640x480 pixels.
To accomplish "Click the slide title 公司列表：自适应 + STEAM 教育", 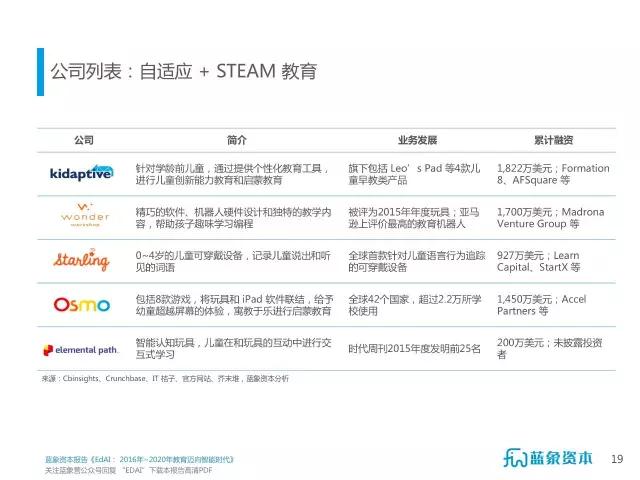I will (x=184, y=71).
